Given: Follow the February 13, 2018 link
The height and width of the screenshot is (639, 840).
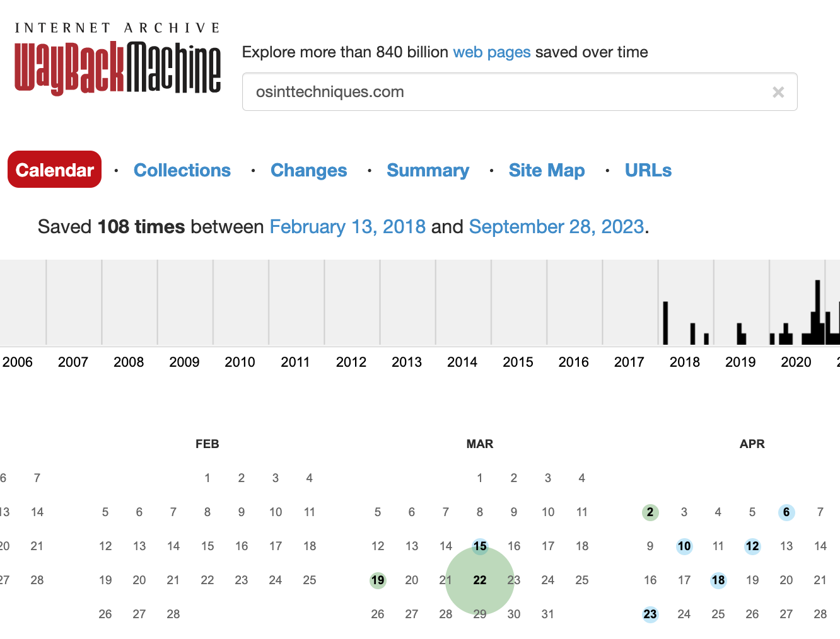Looking at the screenshot, I should click(347, 226).
